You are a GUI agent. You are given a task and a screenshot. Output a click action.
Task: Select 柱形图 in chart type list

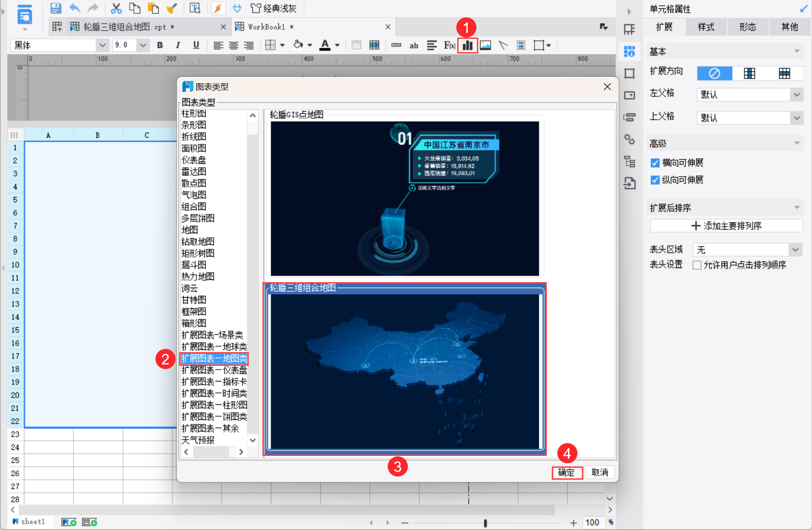[194, 113]
